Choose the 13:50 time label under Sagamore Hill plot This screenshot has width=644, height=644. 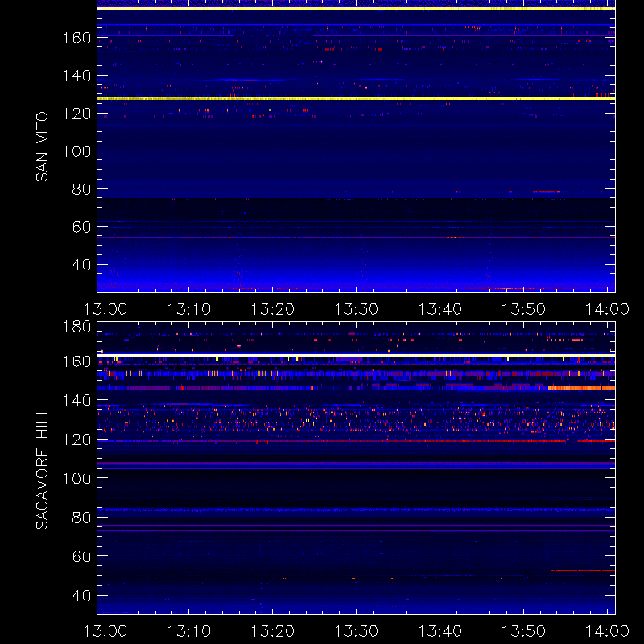[x=524, y=631]
